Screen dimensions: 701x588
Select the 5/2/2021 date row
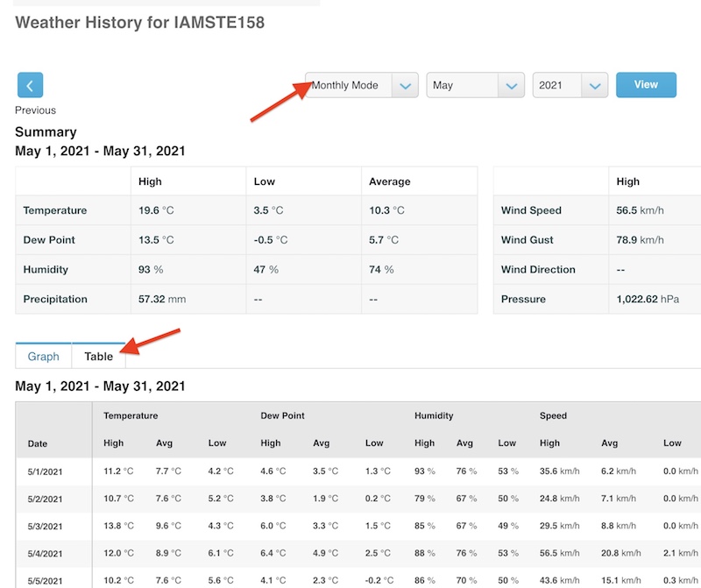tap(45, 499)
